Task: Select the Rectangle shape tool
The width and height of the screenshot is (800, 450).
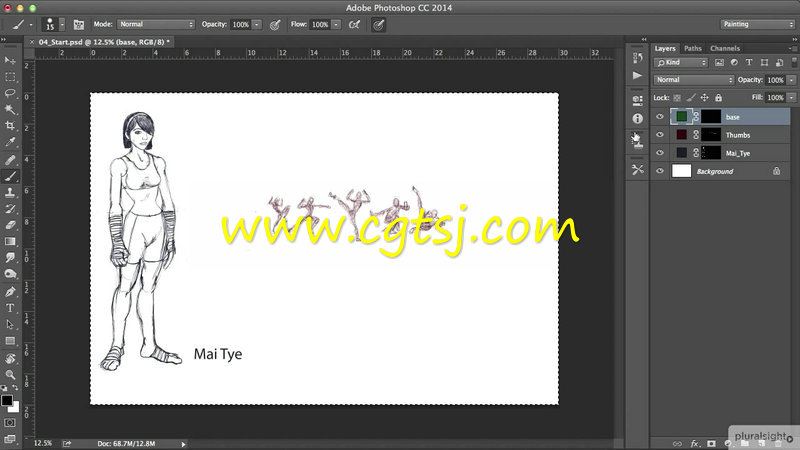Action: pyautogui.click(x=10, y=341)
